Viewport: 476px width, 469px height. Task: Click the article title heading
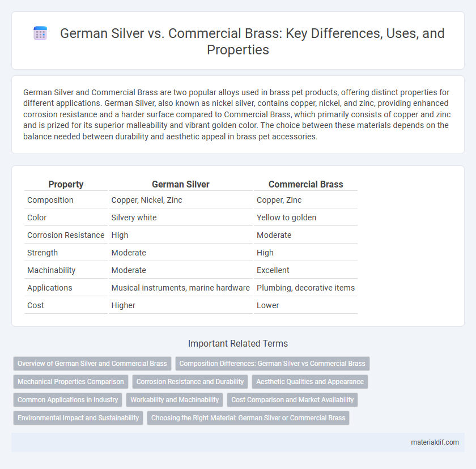252,41
